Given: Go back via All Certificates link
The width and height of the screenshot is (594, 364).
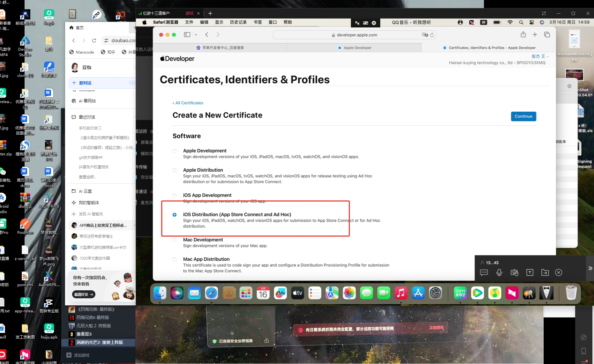Looking at the screenshot, I should click(x=188, y=103).
